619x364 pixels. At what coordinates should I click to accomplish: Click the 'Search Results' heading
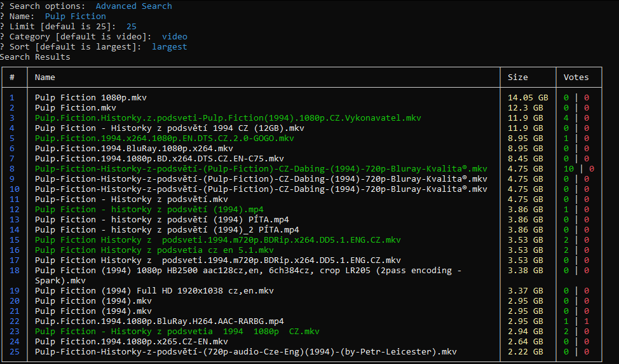[35, 57]
